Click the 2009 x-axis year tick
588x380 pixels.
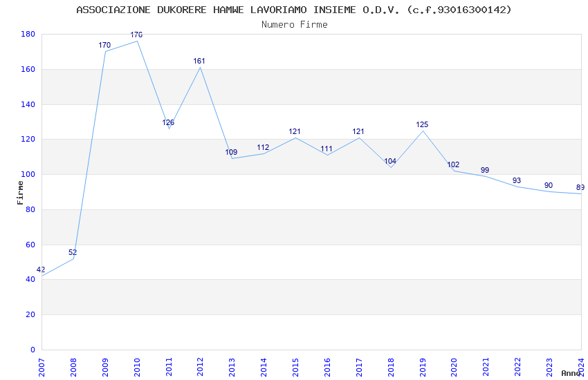105,367
